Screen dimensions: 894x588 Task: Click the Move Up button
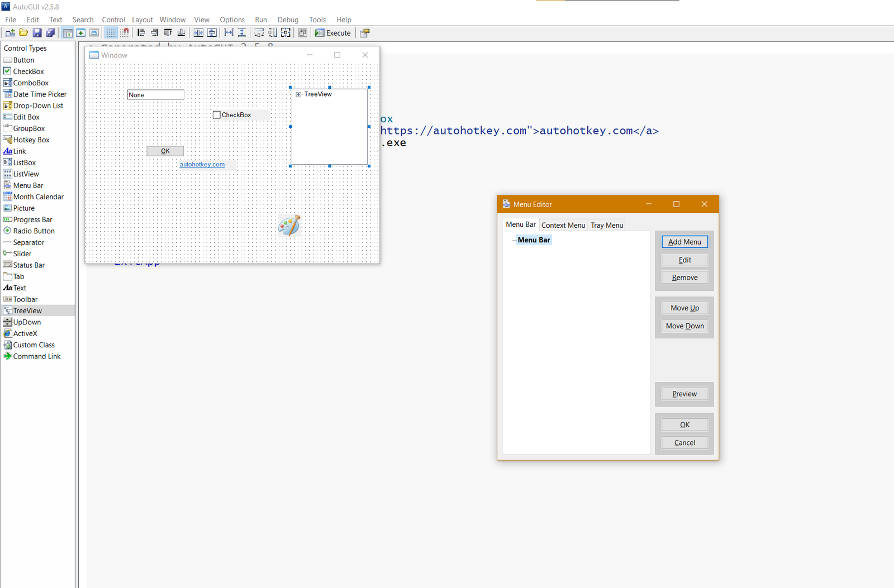tap(684, 308)
